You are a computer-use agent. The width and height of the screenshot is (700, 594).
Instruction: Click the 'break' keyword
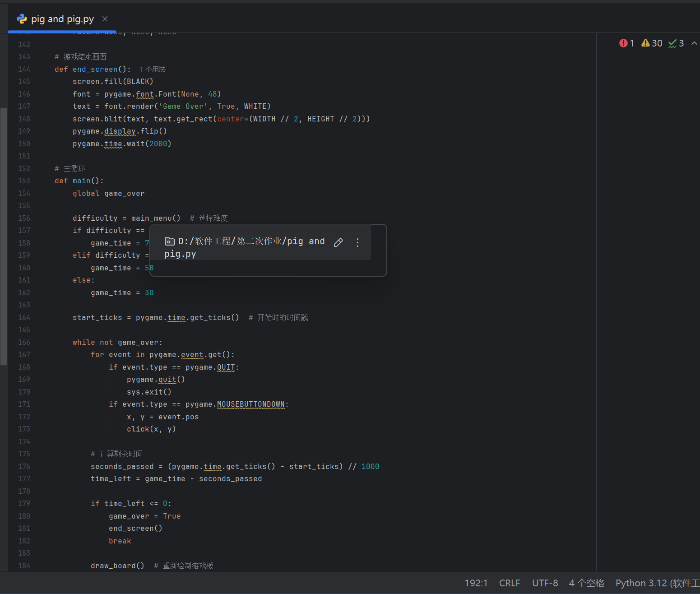tap(120, 541)
